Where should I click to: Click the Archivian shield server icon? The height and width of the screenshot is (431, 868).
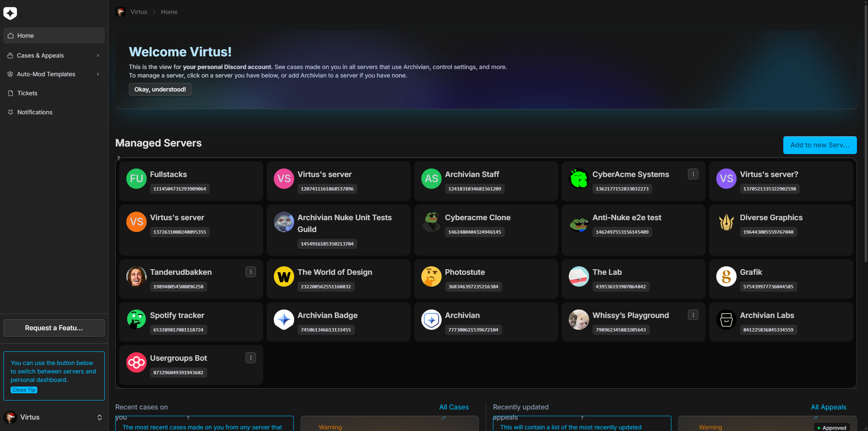point(431,320)
